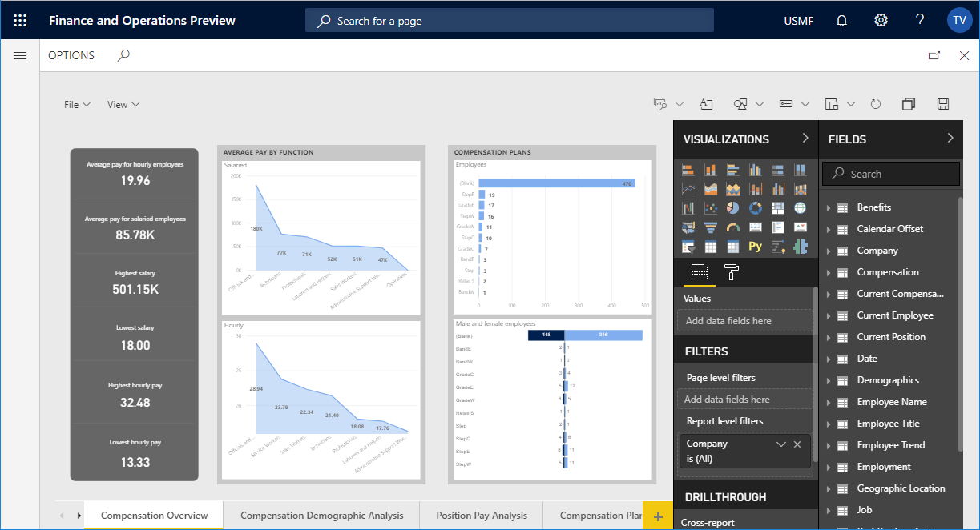
Task: Expand the Benefits table in Fields pane
Action: [830, 207]
